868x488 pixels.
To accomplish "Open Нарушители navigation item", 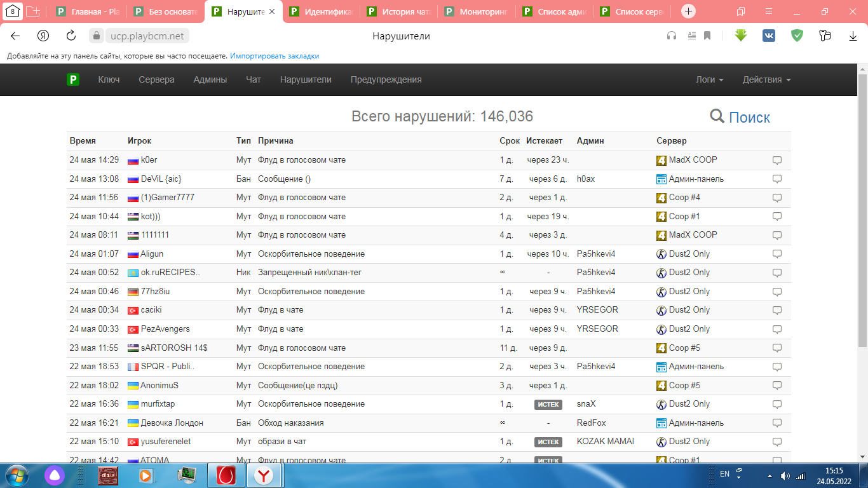I will [306, 79].
